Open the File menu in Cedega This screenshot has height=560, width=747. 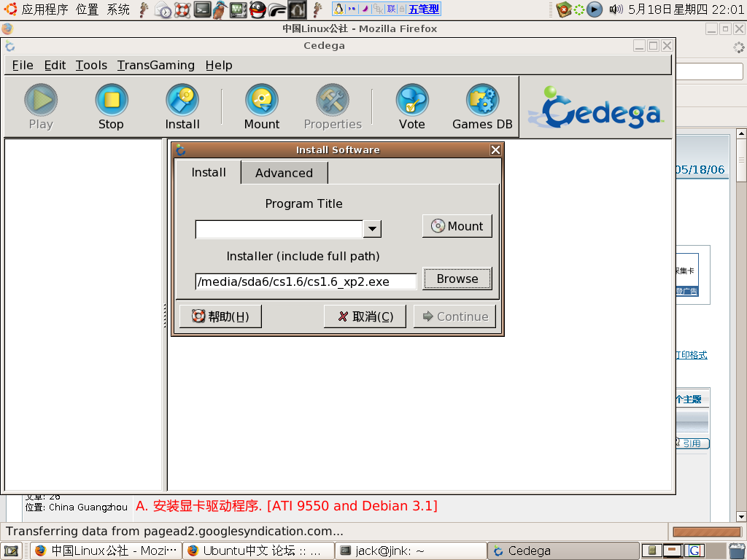[23, 65]
